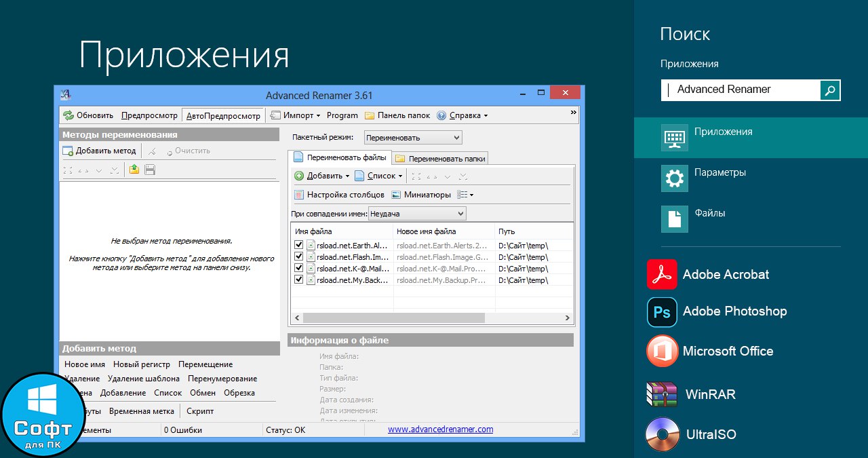
Task: Add the Временная метка method
Action: [x=142, y=411]
